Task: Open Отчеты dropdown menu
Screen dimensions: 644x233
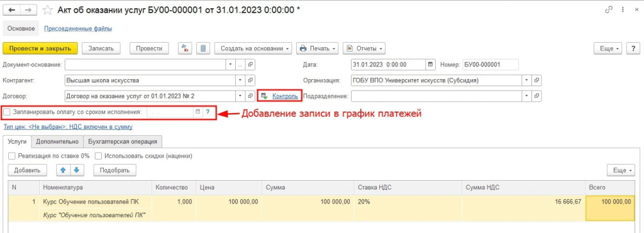Action: [364, 48]
